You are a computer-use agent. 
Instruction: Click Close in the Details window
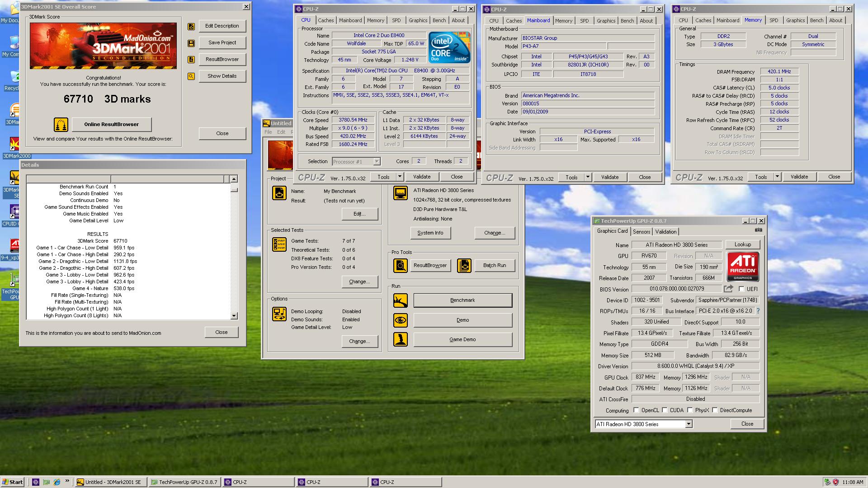tap(222, 332)
